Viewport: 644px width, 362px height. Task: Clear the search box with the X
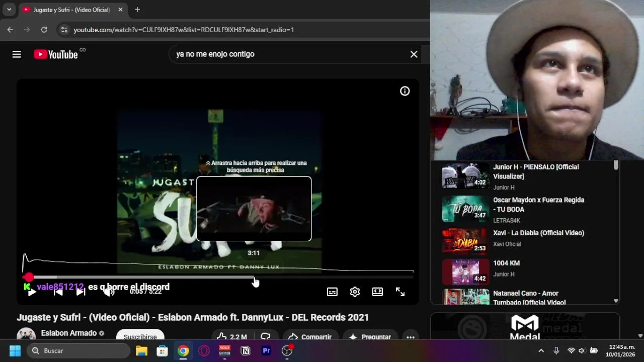point(414,54)
